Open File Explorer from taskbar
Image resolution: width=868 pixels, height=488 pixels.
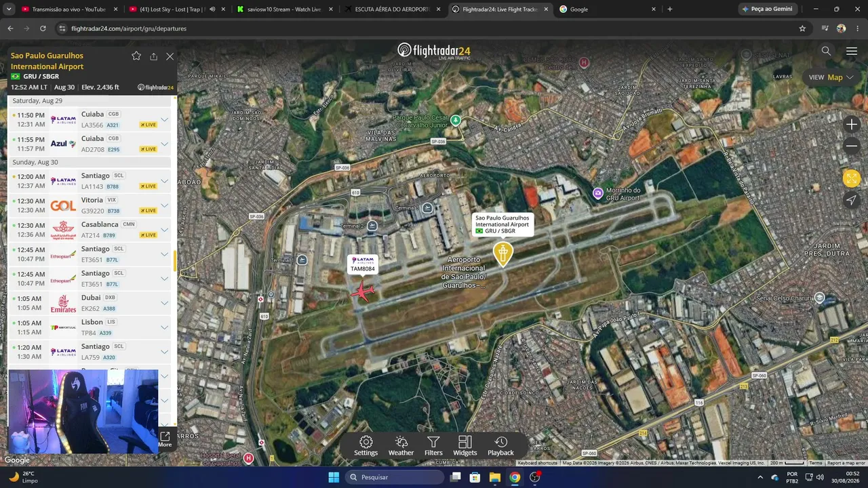[x=495, y=477]
